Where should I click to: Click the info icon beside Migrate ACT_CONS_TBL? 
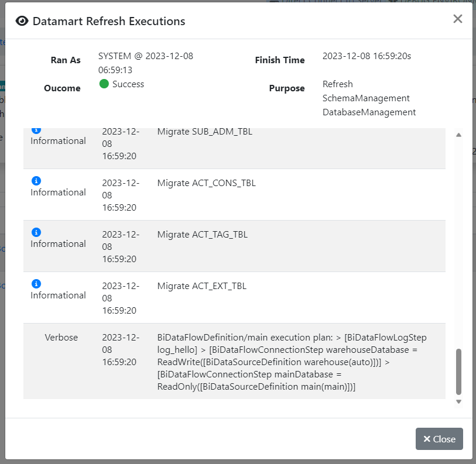pos(36,181)
